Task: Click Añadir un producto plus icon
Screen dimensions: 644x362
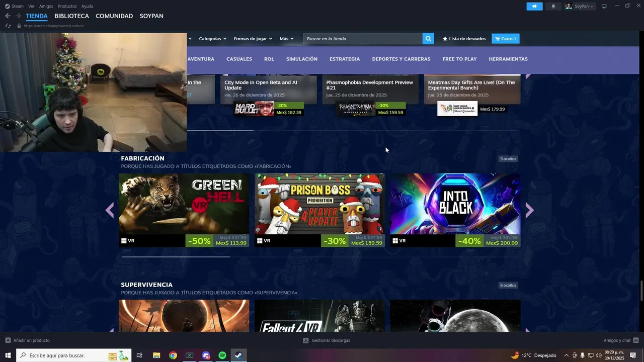Action: [x=8, y=340]
